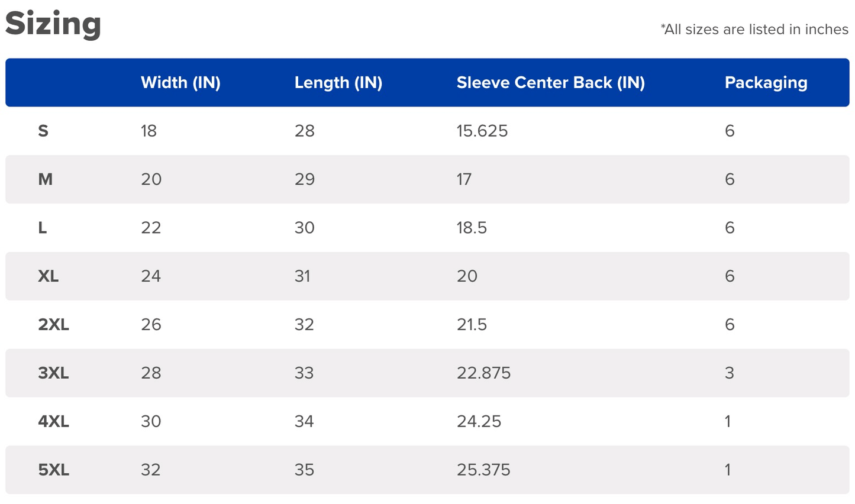Click the 15.625 sleeve value
Viewport: 855px width, 504px height.
click(x=482, y=131)
